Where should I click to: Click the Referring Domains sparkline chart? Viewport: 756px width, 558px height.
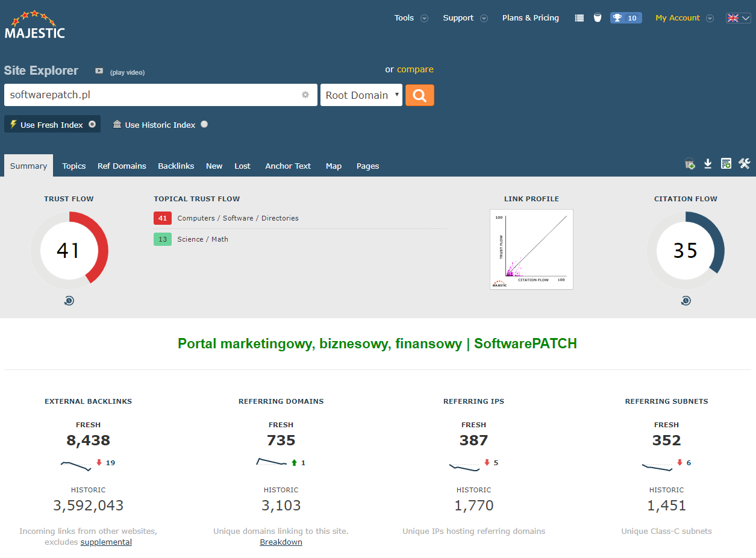pyautogui.click(x=272, y=462)
